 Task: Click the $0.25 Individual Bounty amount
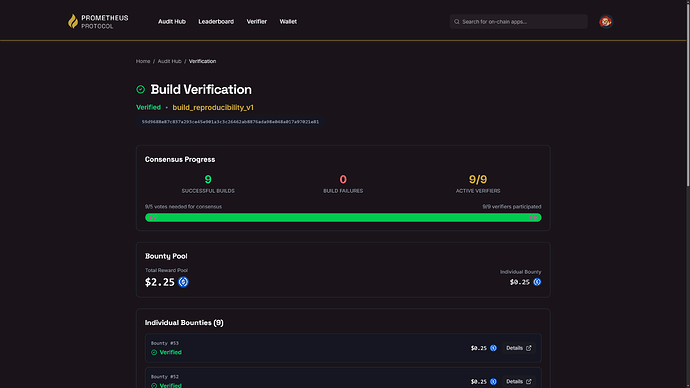520,282
